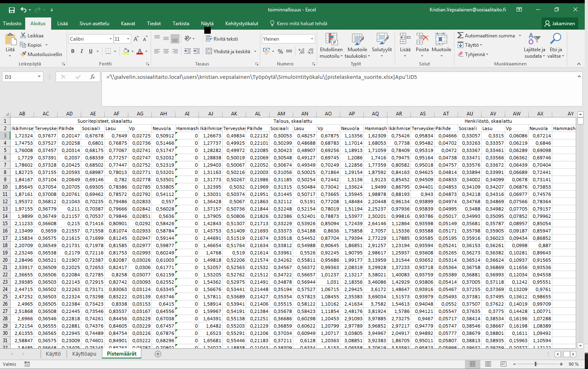The width and height of the screenshot is (588, 369).
Task: Expand the Name Box dropdown
Action: pyautogui.click(x=39, y=77)
